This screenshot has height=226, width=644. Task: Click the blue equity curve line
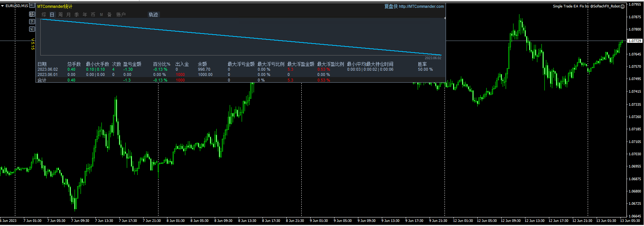pyautogui.click(x=241, y=37)
